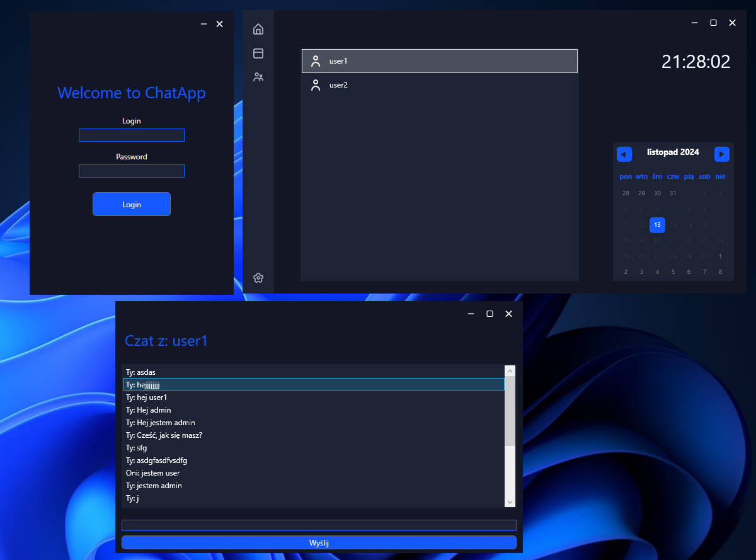
Task: Open settings gear in sidebar
Action: tap(258, 278)
